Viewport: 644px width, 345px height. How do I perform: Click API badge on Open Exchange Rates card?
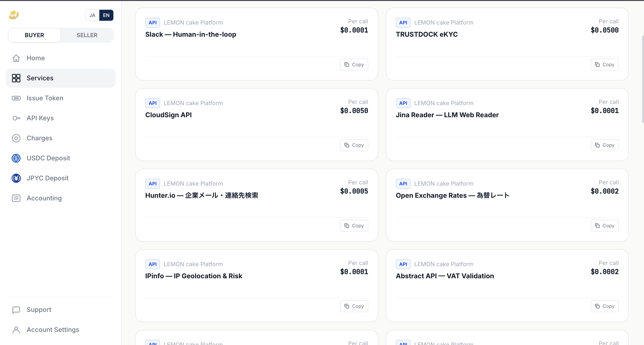[403, 184]
